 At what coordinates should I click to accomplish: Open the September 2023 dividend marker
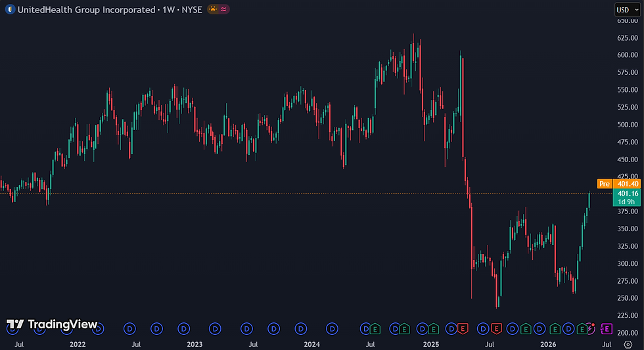(x=273, y=329)
